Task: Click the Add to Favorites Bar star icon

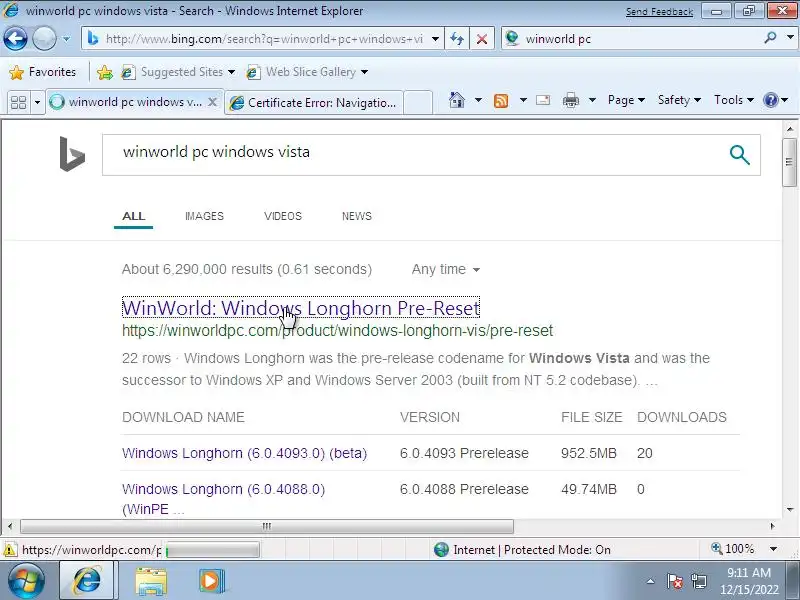Action: 105,72
